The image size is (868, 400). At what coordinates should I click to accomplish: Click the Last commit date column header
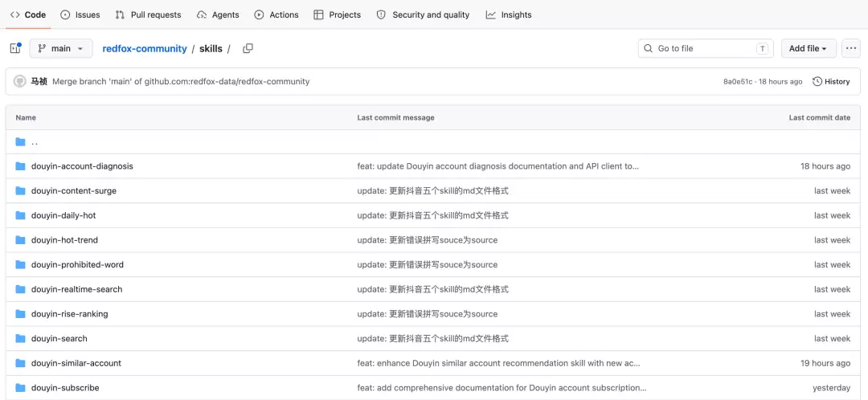pos(820,117)
